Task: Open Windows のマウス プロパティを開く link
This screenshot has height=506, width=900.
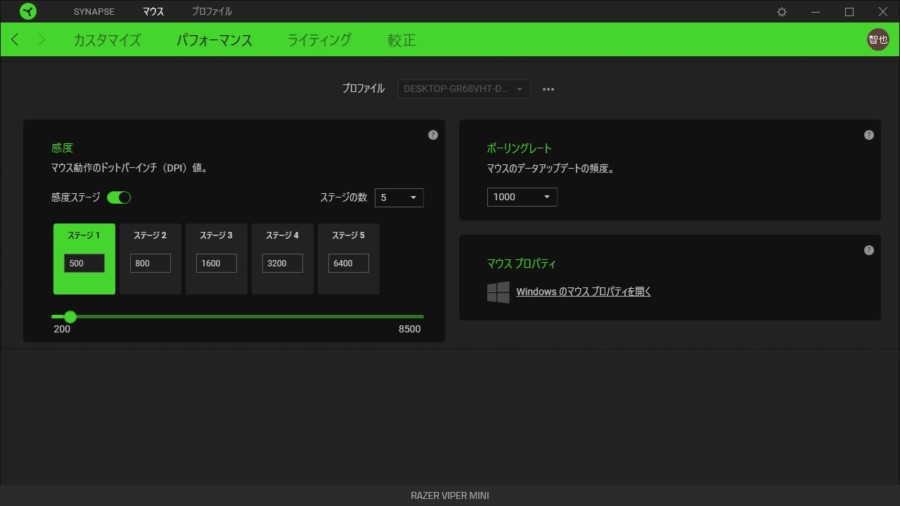Action: 583,292
